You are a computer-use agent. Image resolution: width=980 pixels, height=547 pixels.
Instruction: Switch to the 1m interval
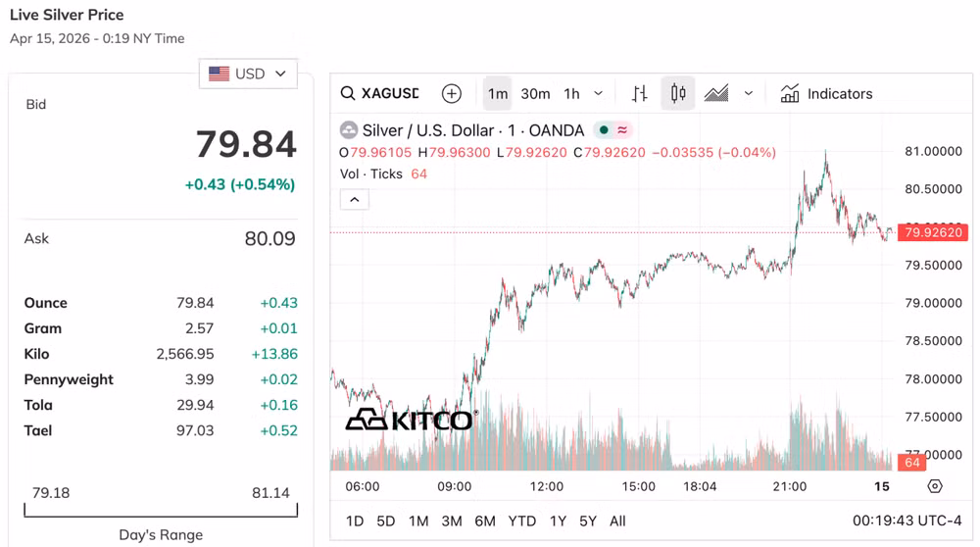(x=498, y=94)
